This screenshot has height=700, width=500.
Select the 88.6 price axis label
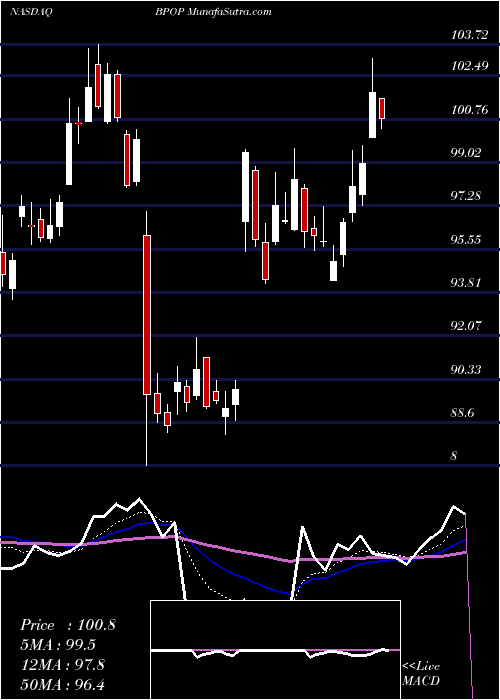pos(464,413)
